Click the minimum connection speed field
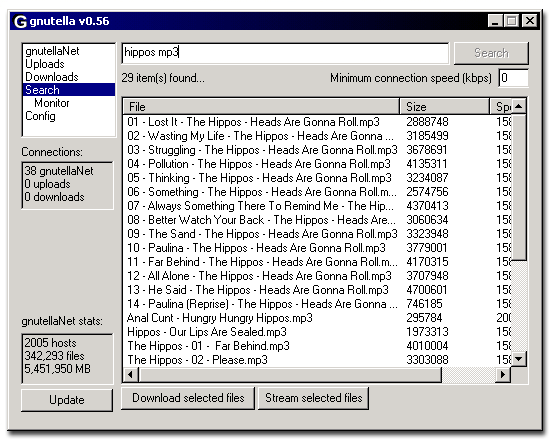550x440 pixels. [513, 78]
